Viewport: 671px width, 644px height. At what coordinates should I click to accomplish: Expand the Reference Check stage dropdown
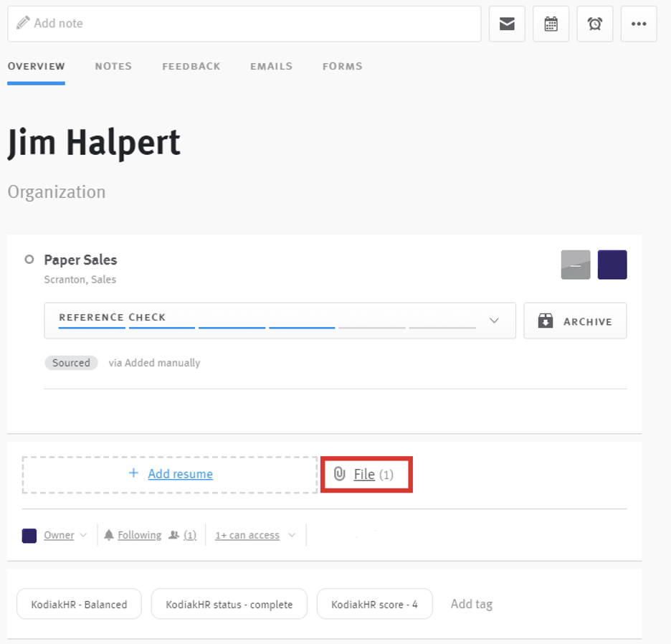click(x=280, y=321)
